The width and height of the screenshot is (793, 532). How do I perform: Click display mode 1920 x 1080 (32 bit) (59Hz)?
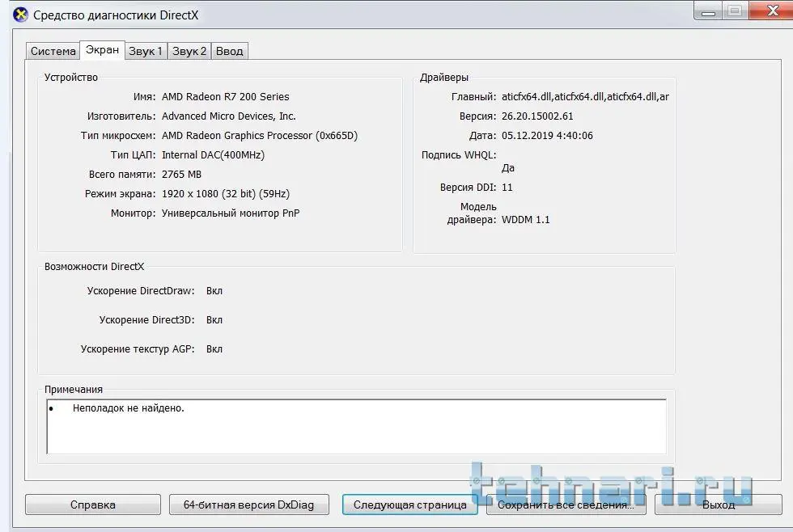click(x=226, y=193)
